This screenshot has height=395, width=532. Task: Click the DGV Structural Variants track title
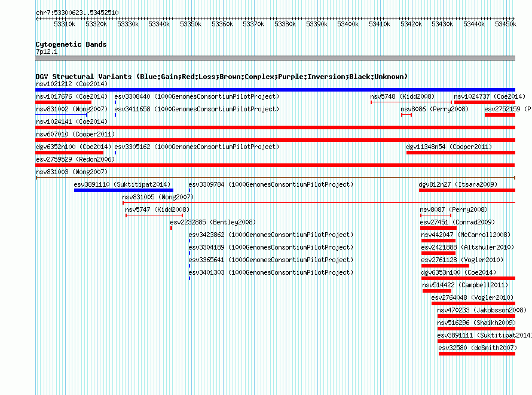tap(222, 77)
